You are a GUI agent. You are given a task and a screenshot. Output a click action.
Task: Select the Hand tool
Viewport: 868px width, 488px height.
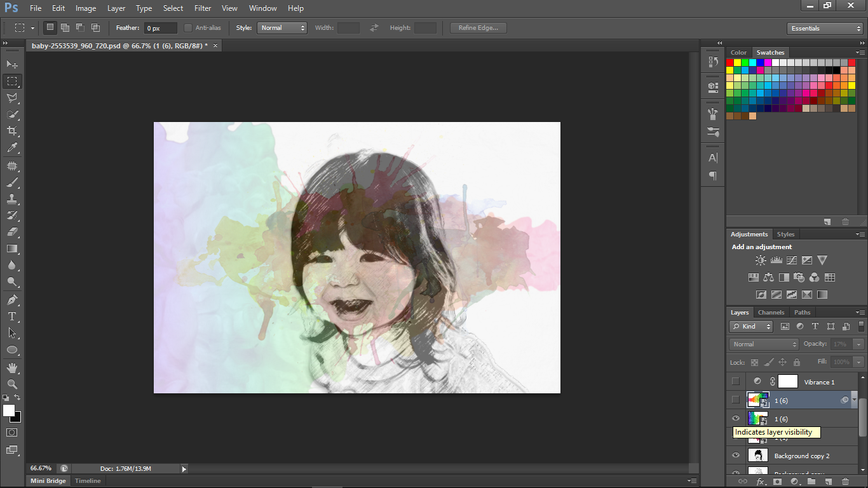pos(12,368)
